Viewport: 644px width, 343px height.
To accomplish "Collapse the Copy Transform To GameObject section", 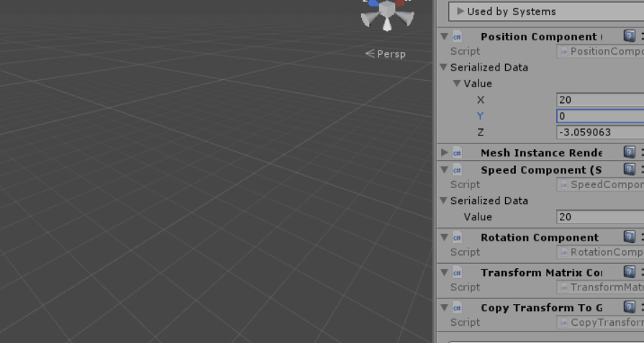I will tap(444, 307).
